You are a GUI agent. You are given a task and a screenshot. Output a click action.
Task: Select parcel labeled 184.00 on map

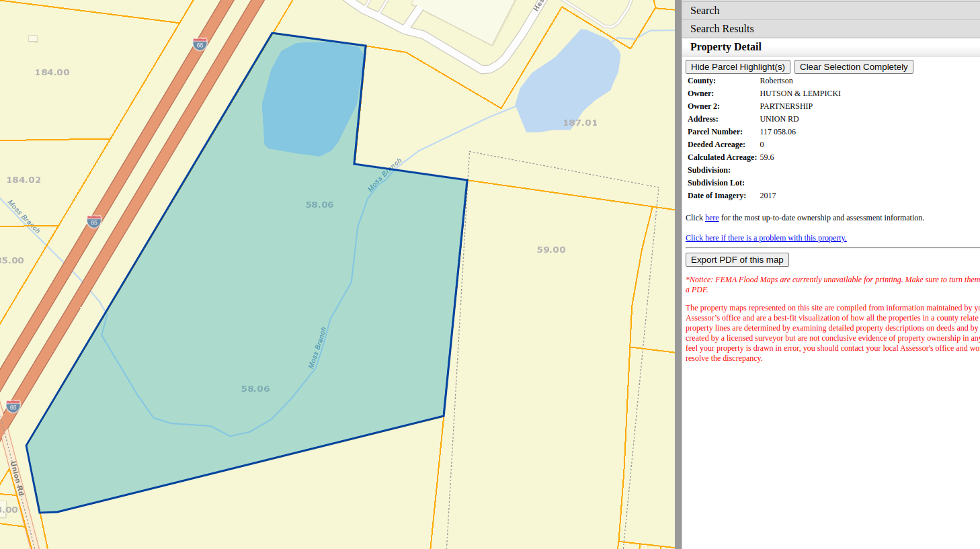pos(52,73)
